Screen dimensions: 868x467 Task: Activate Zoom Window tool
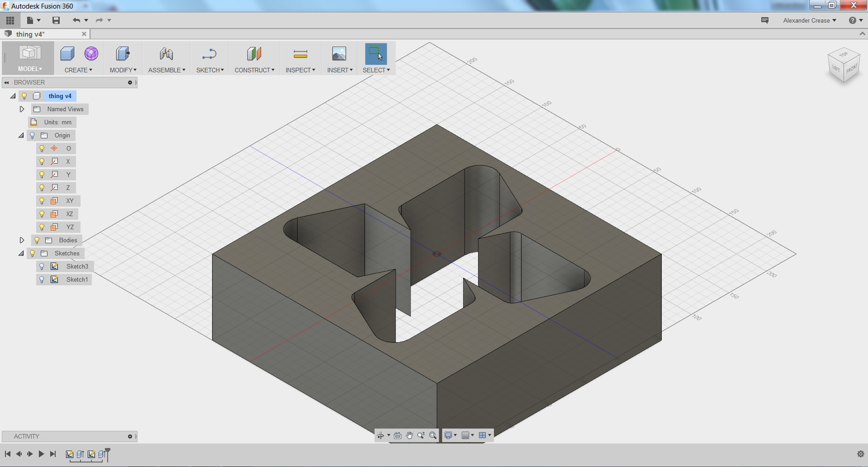[432, 435]
